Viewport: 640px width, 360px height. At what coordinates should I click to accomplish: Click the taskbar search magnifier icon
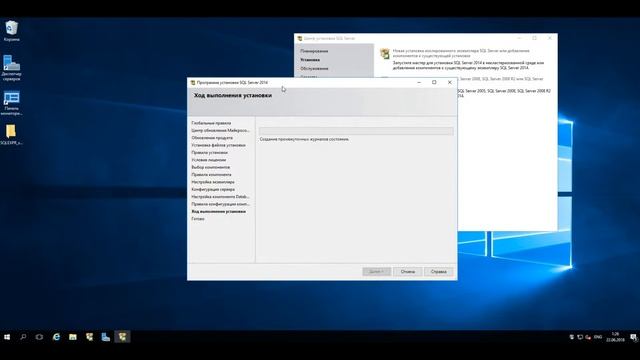pos(23,337)
